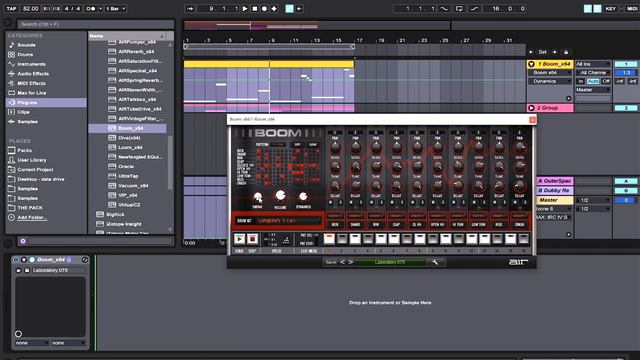Open the Clips category
The width and height of the screenshot is (640, 360).
[x=23, y=112]
